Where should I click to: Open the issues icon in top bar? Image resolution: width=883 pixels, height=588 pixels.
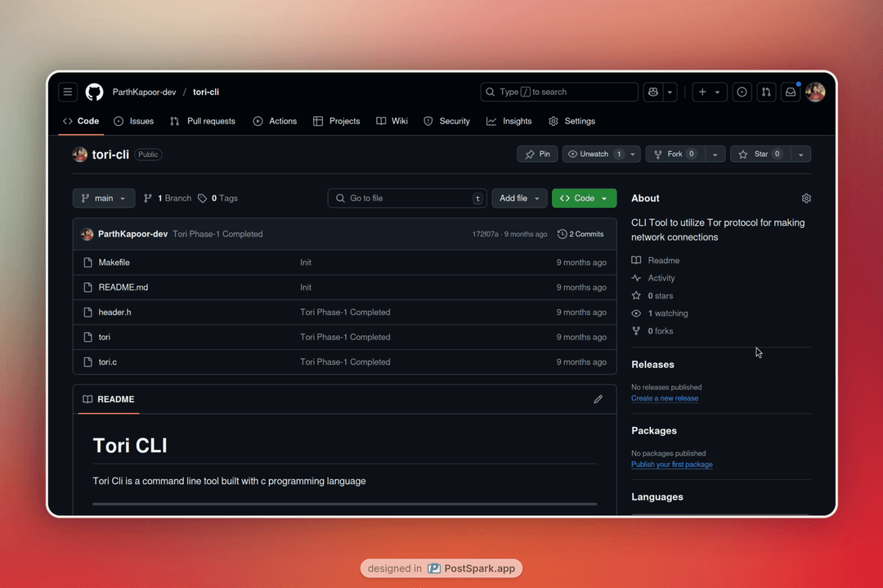[742, 92]
